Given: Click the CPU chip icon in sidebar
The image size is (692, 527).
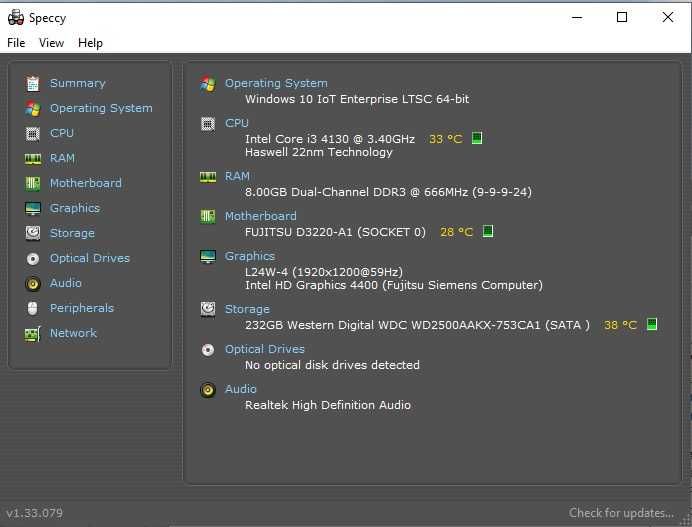Looking at the screenshot, I should 33,133.
